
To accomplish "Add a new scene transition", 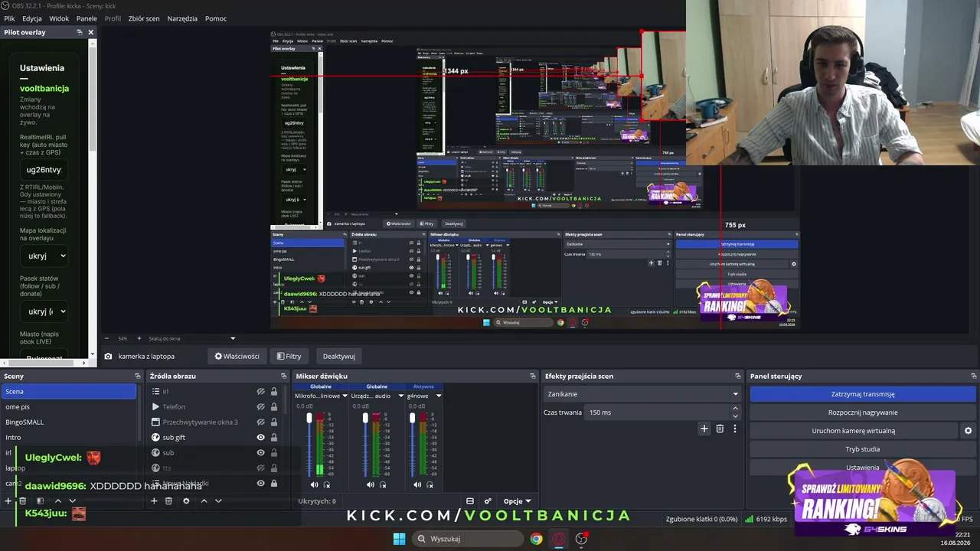I will click(704, 429).
